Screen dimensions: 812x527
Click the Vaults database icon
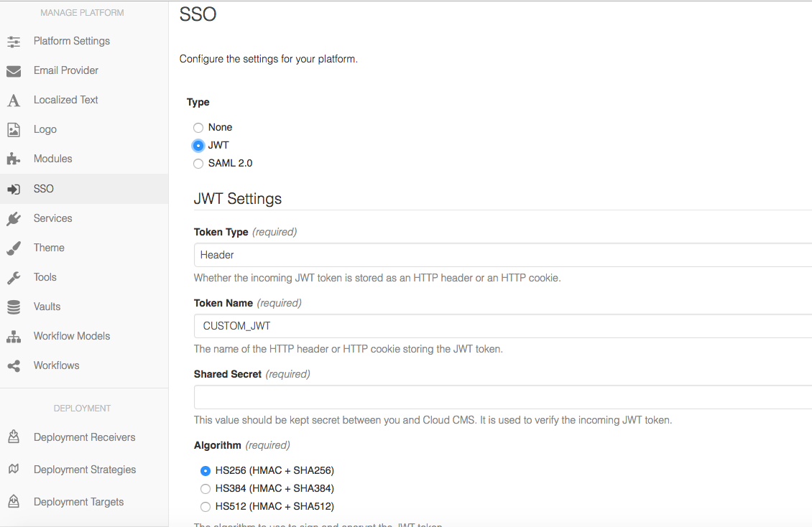[14, 307]
